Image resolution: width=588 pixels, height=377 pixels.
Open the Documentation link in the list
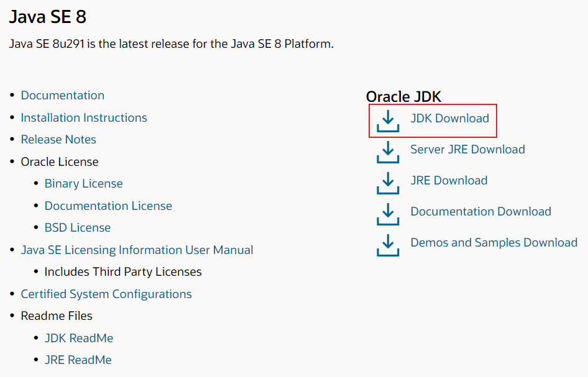point(63,95)
